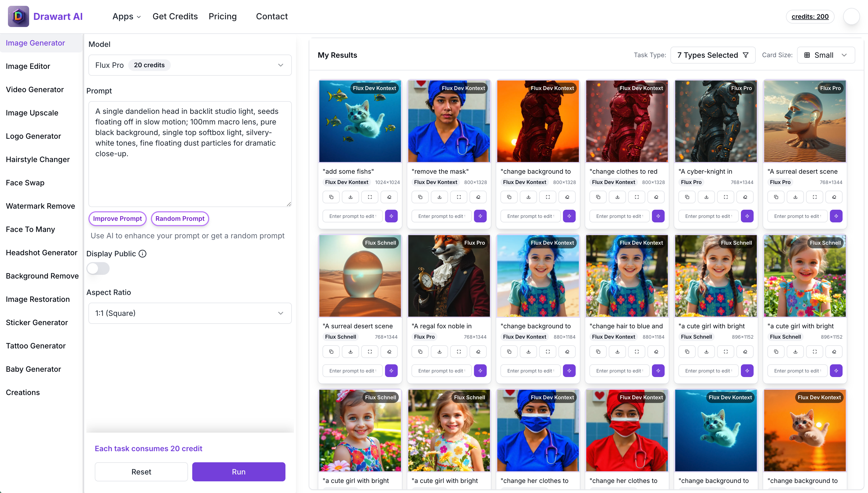868x493 pixels.
Task: Open the Contact page
Action: click(x=271, y=16)
